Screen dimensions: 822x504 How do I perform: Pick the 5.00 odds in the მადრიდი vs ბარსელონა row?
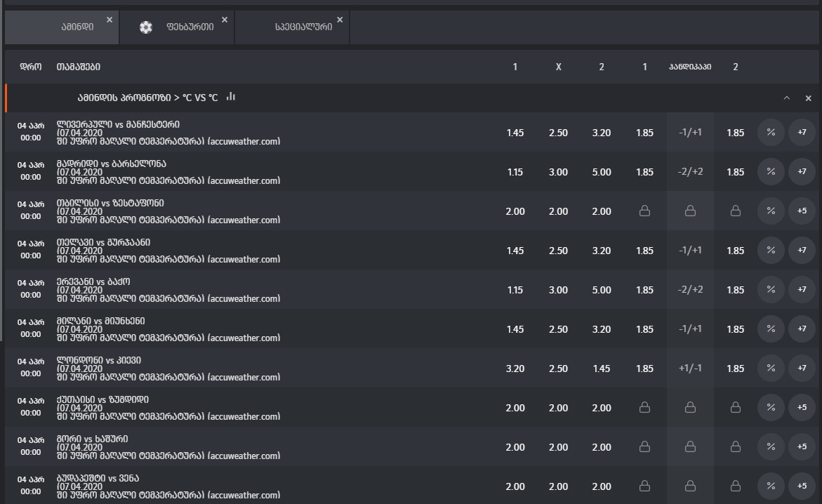point(602,172)
